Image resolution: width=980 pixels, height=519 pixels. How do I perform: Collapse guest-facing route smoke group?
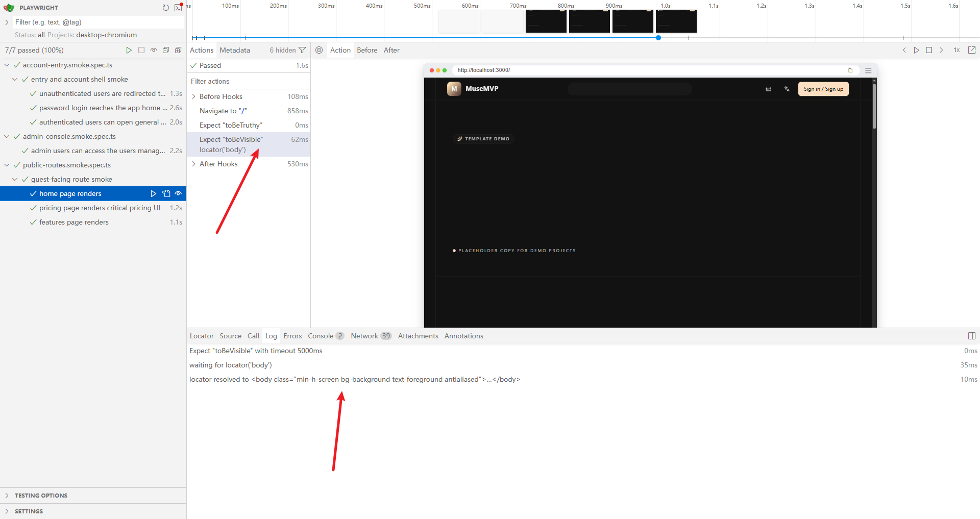tap(15, 179)
